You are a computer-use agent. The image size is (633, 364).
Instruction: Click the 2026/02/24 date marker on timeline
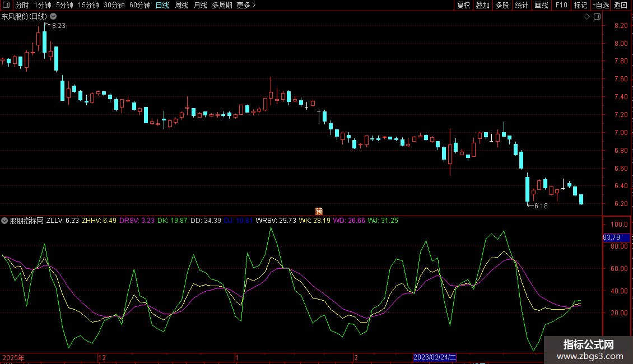[436, 357]
